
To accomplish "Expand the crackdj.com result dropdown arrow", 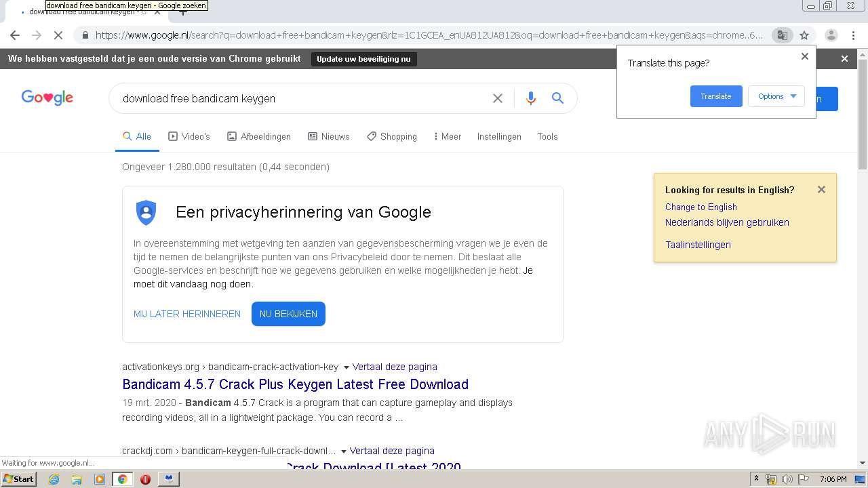I will click(x=344, y=451).
